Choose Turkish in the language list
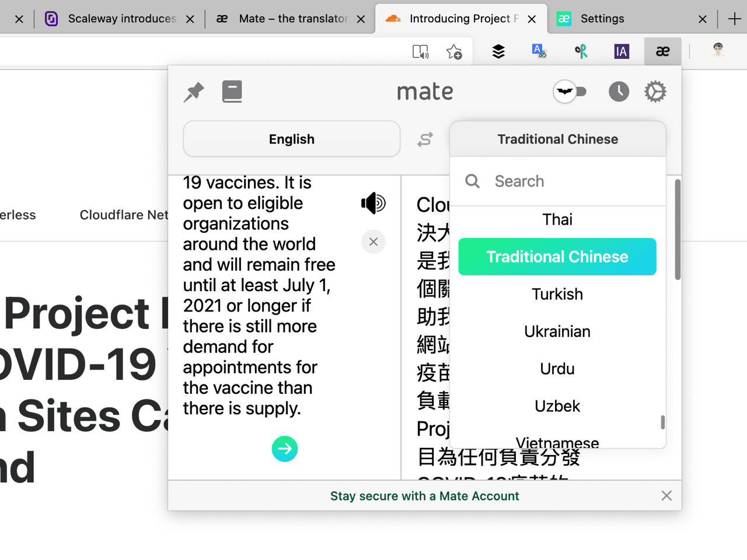Image resolution: width=747 pixels, height=560 pixels. [557, 294]
